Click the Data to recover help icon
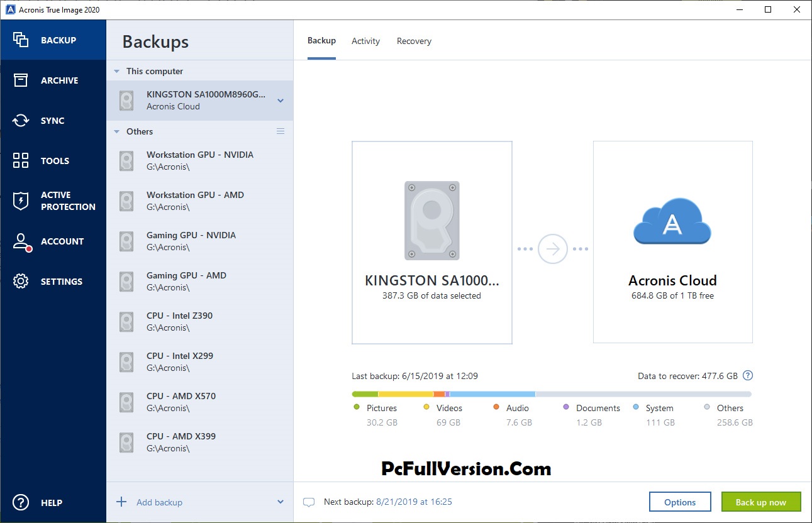 pyautogui.click(x=748, y=376)
